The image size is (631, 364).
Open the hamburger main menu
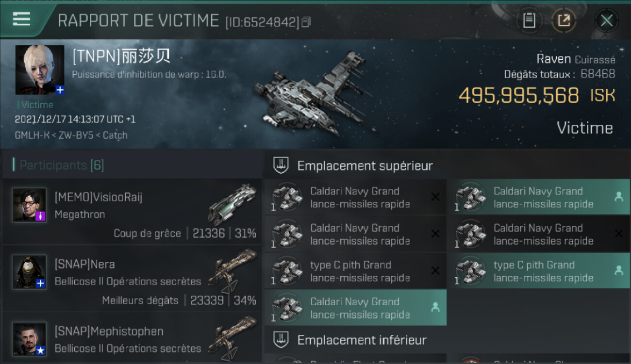[21, 19]
